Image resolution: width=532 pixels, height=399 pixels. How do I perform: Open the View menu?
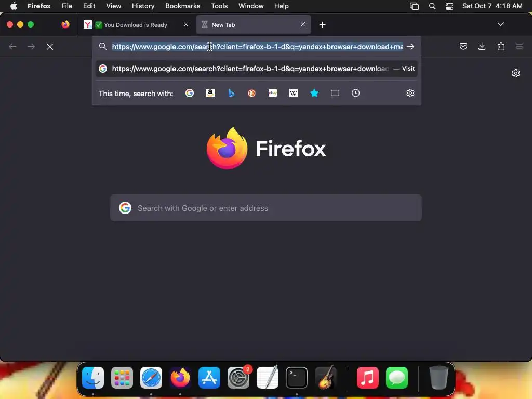click(x=113, y=6)
